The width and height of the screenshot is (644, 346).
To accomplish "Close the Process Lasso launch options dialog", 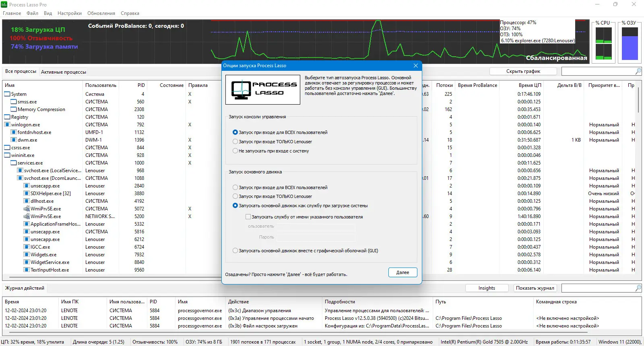I will click(416, 66).
